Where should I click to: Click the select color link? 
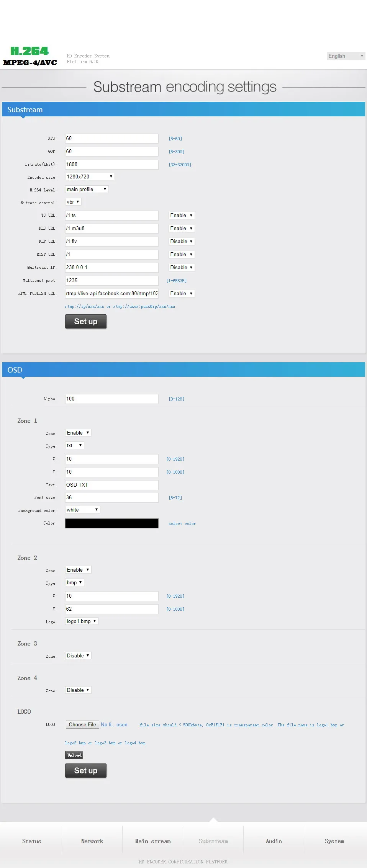tap(182, 524)
